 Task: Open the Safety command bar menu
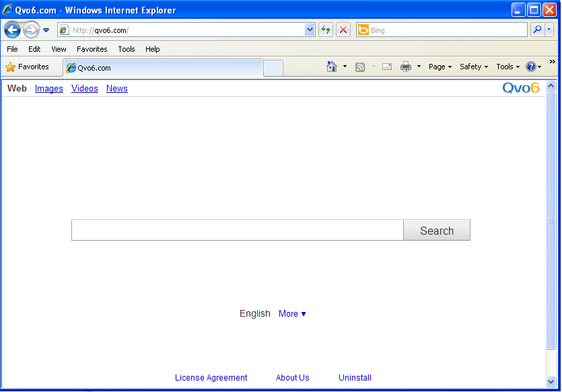pyautogui.click(x=474, y=67)
